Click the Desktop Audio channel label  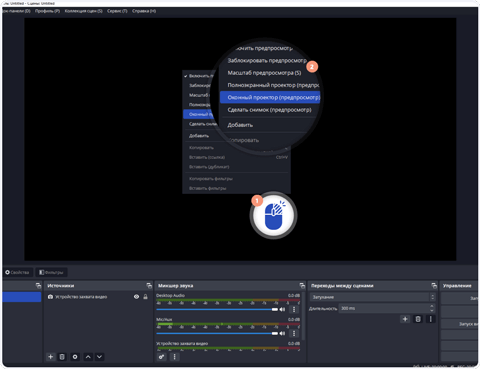tap(170, 295)
